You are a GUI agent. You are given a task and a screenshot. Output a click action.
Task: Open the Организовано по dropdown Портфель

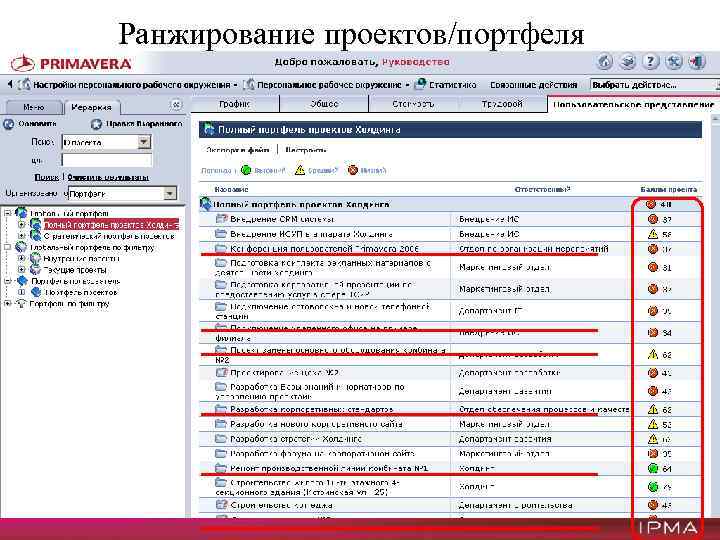point(170,193)
